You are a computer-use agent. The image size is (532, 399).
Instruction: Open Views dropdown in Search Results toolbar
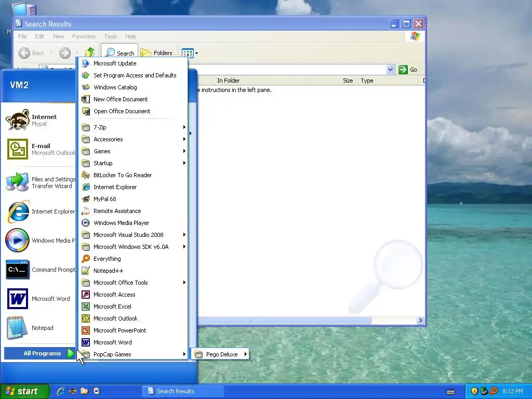(196, 53)
